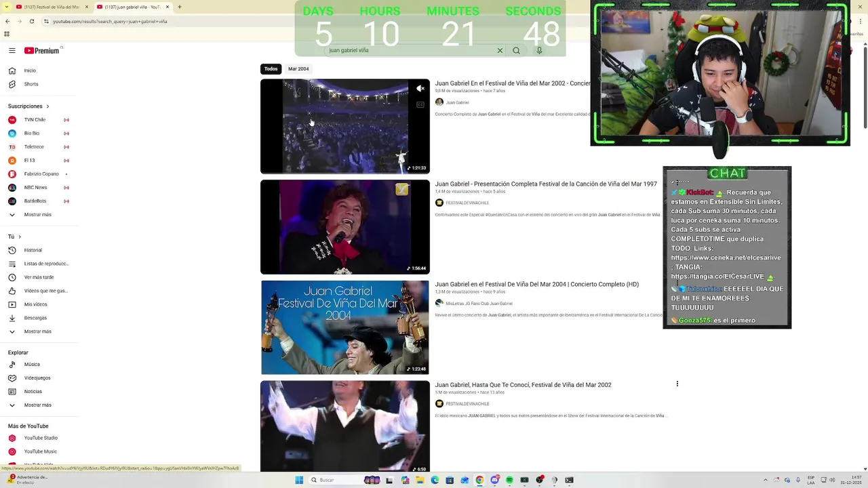Screen dimensions: 868x488
Task: Switch to juan gabriel viña browser tab
Action: (132, 7)
